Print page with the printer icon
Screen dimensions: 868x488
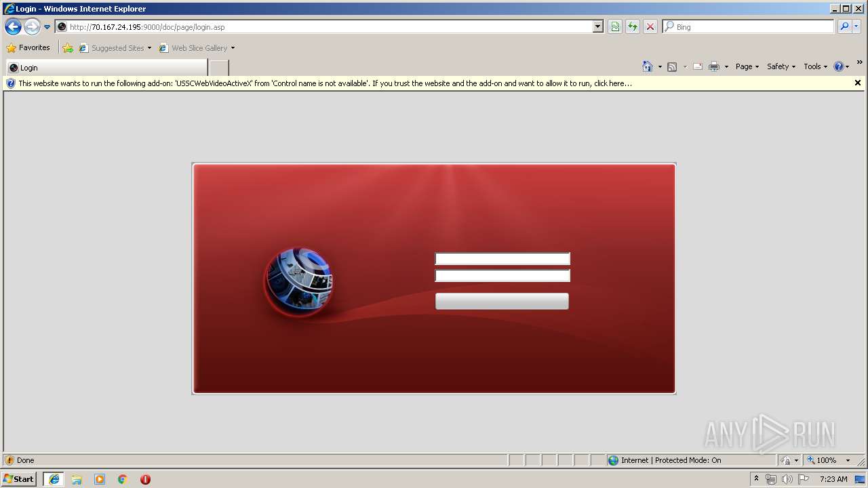coord(714,66)
